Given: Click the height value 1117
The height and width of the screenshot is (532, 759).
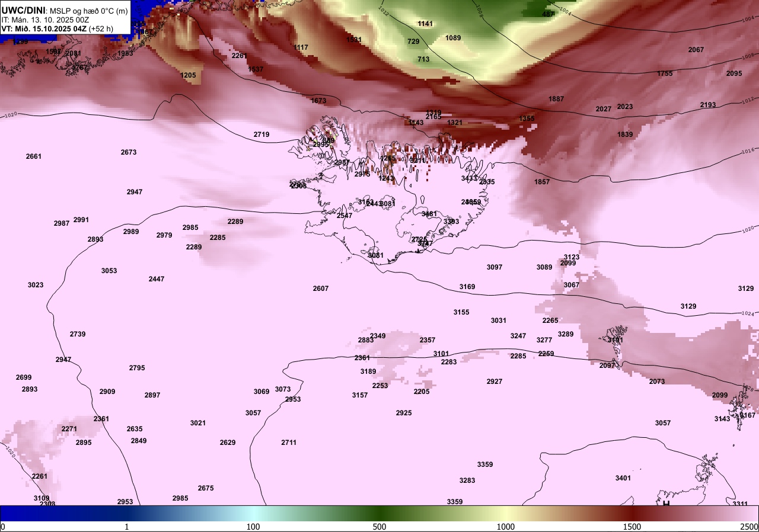Looking at the screenshot, I should pos(301,47).
